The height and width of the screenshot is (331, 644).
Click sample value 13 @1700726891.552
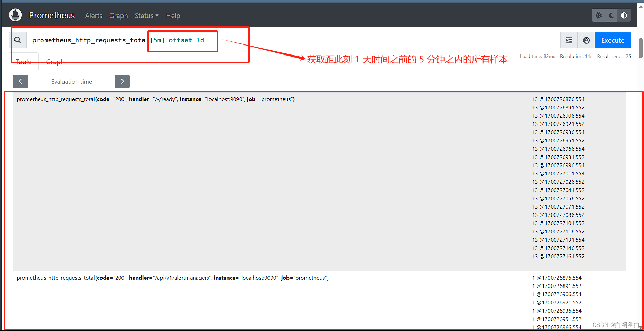pos(558,108)
